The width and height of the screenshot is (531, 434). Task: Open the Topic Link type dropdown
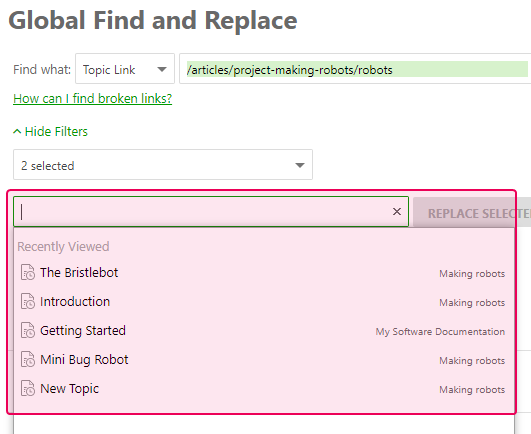point(125,68)
